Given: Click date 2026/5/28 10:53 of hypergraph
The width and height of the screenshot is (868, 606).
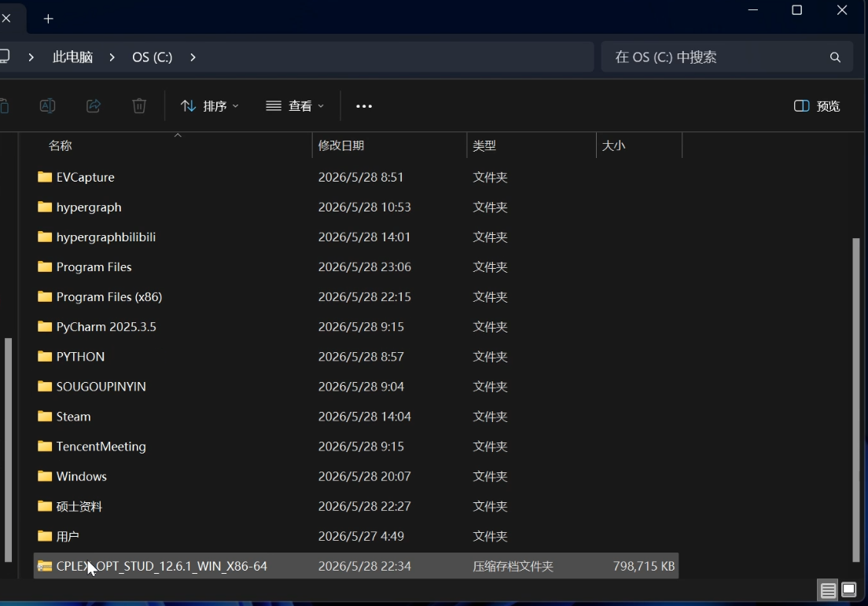Looking at the screenshot, I should (364, 207).
